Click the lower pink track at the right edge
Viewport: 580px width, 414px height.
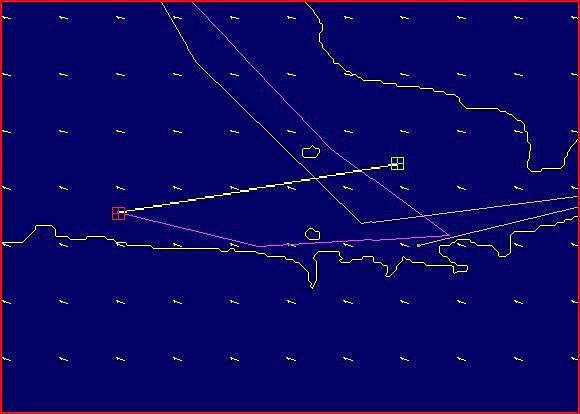(x=576, y=208)
